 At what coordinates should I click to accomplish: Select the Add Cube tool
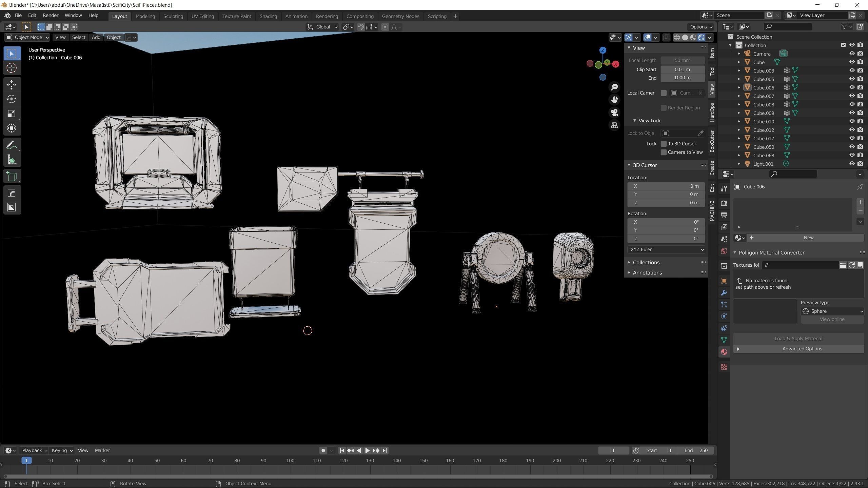coord(12,177)
